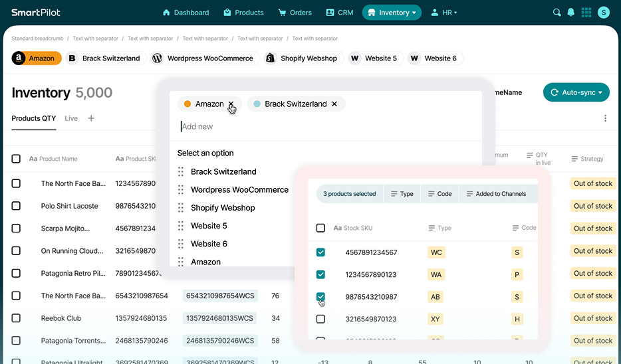Go to the CRM nav item

339,13
